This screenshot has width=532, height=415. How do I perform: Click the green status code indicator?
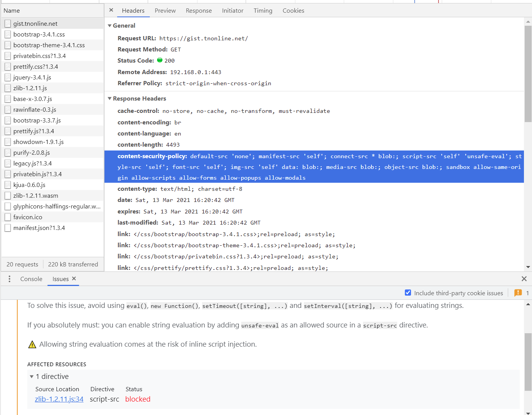point(160,60)
